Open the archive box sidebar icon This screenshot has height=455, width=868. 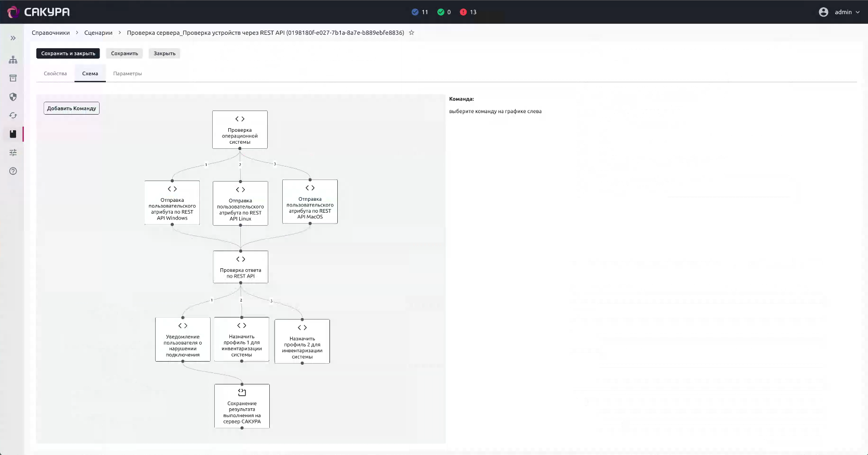tap(13, 78)
